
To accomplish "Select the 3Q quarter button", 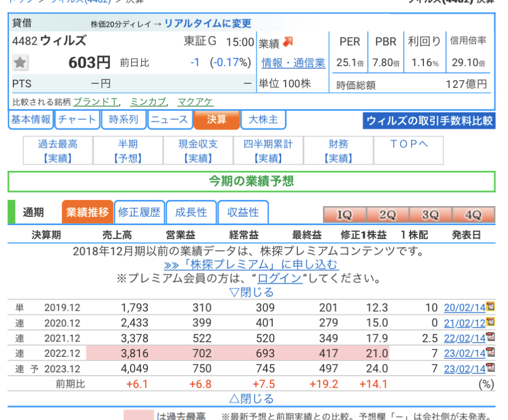I will pos(431,214).
